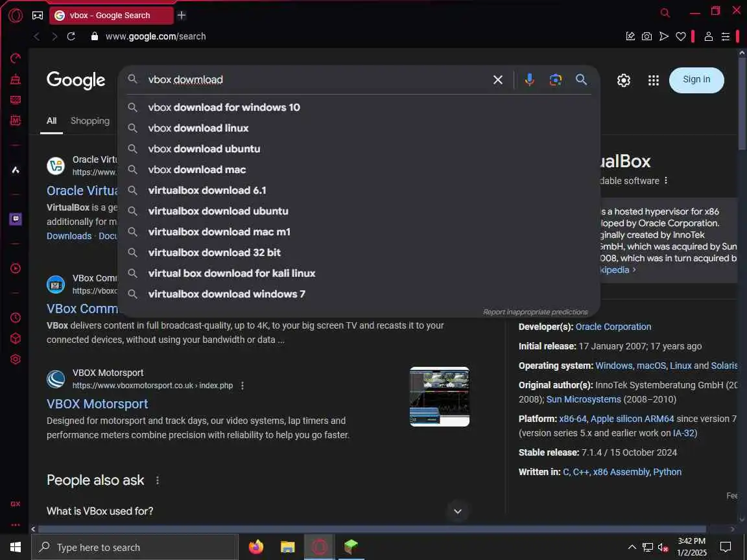747x560 pixels.
Task: Reload the current page
Action: click(x=71, y=36)
